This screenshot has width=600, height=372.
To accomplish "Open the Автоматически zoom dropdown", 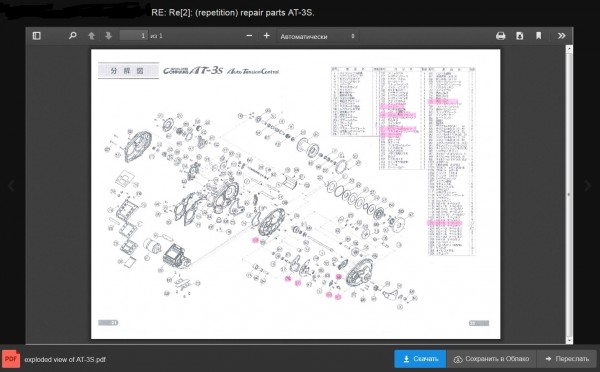I will (318, 36).
